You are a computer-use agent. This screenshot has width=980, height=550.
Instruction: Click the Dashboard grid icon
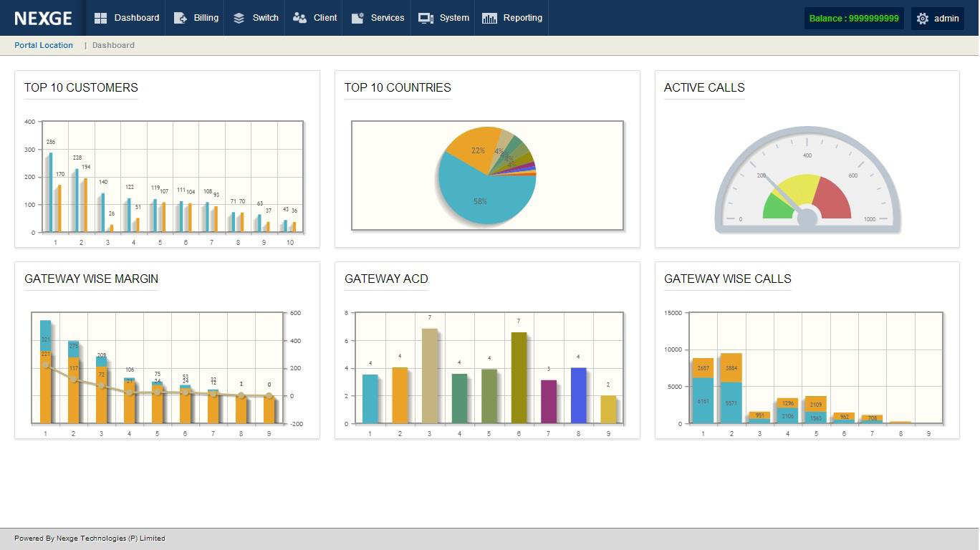[101, 18]
